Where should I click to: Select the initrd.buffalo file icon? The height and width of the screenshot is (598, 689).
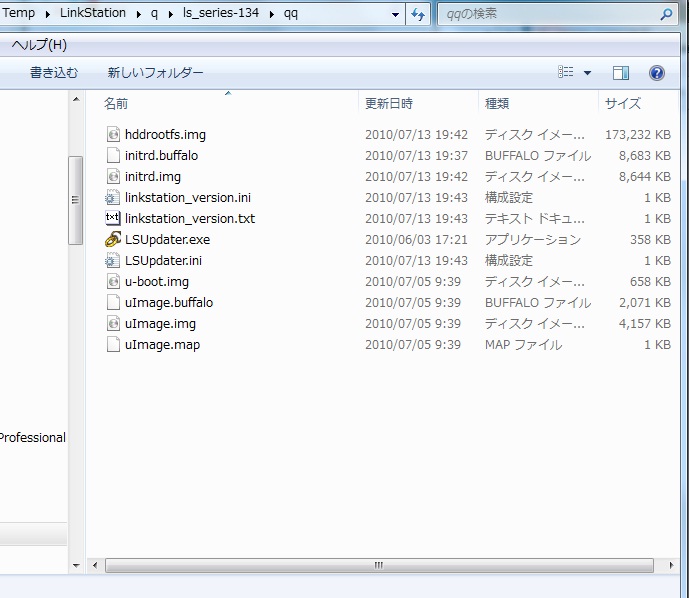(113, 155)
